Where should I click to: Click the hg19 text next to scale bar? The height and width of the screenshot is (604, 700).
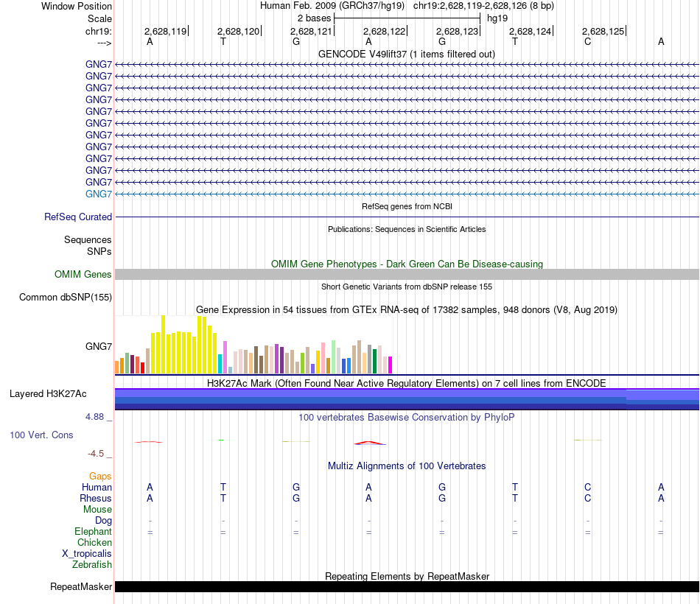(x=497, y=18)
